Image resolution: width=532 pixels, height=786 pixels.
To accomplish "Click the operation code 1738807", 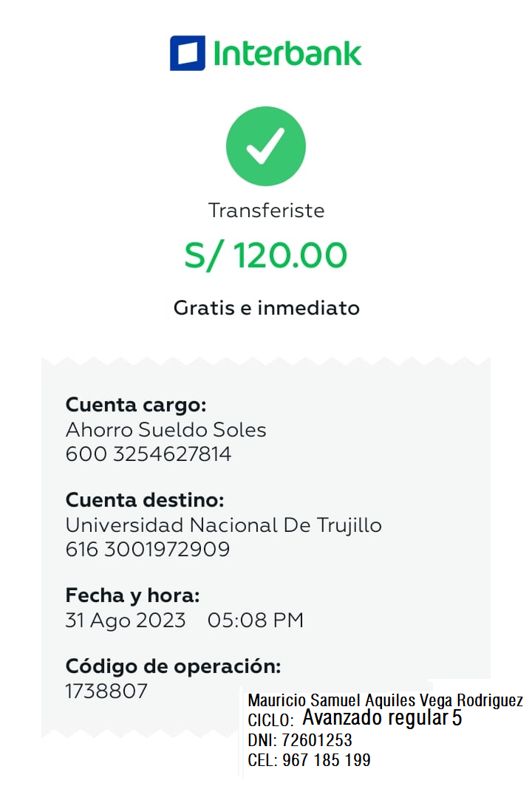I will tap(106, 691).
